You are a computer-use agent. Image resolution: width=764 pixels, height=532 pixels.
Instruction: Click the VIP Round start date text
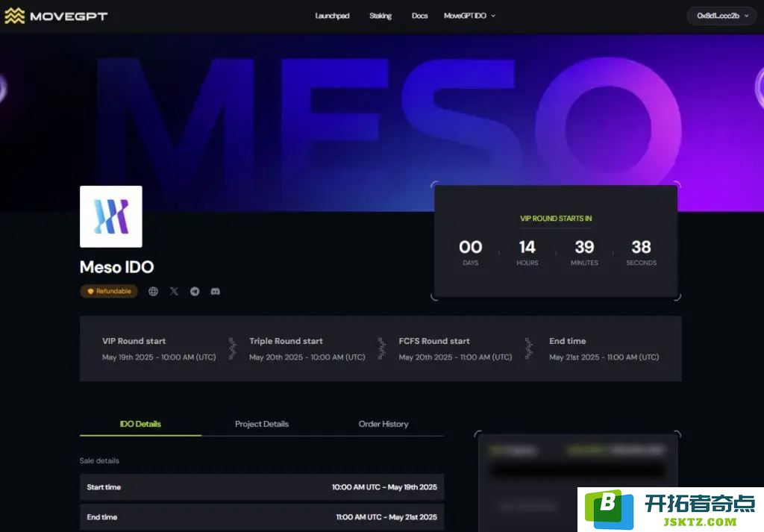pyautogui.click(x=159, y=357)
